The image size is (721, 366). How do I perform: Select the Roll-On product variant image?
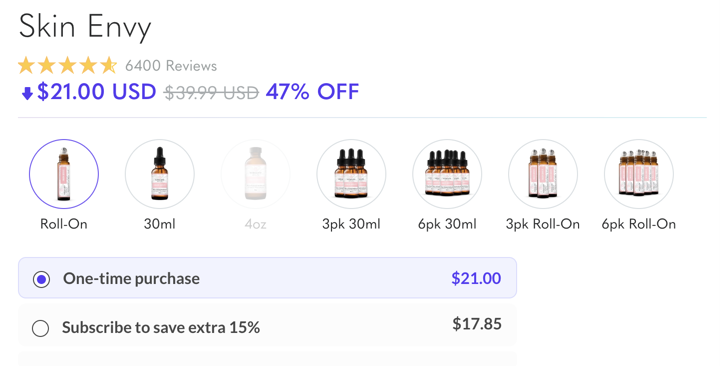tap(64, 174)
